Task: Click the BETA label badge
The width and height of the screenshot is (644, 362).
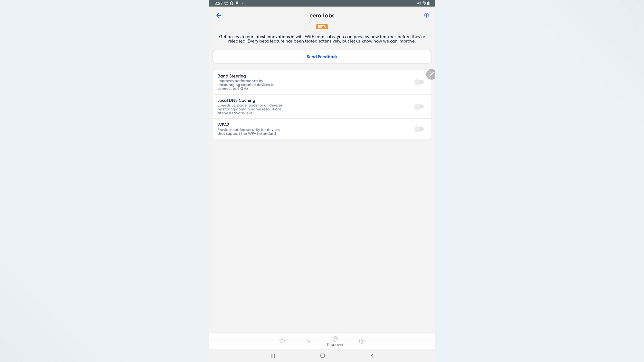Action: [322, 26]
